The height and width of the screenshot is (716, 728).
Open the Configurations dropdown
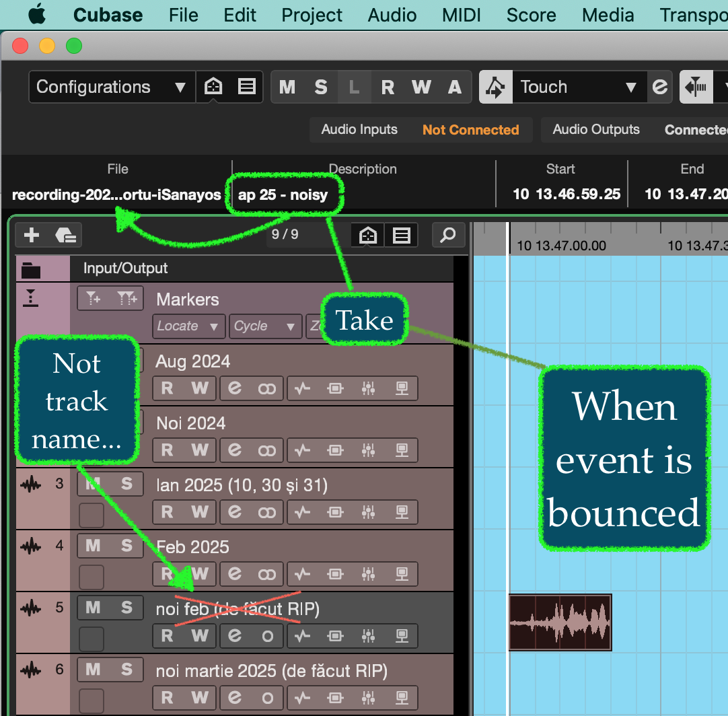[x=112, y=87]
